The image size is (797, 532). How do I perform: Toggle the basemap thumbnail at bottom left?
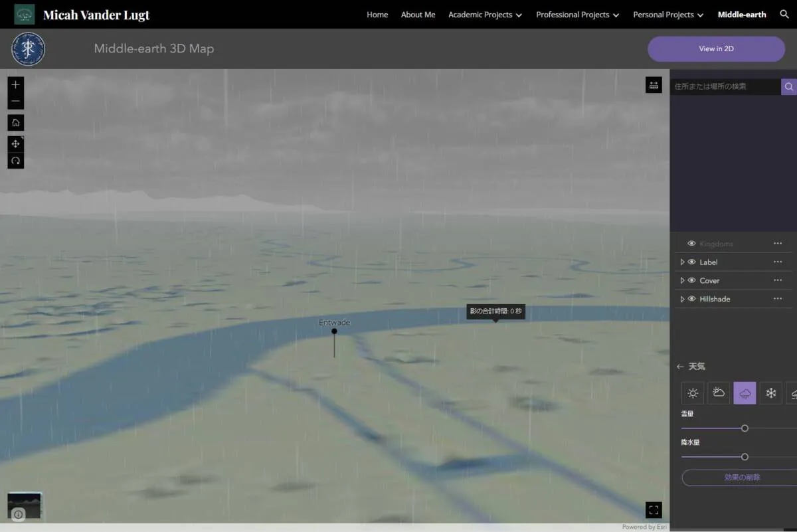pyautogui.click(x=25, y=505)
